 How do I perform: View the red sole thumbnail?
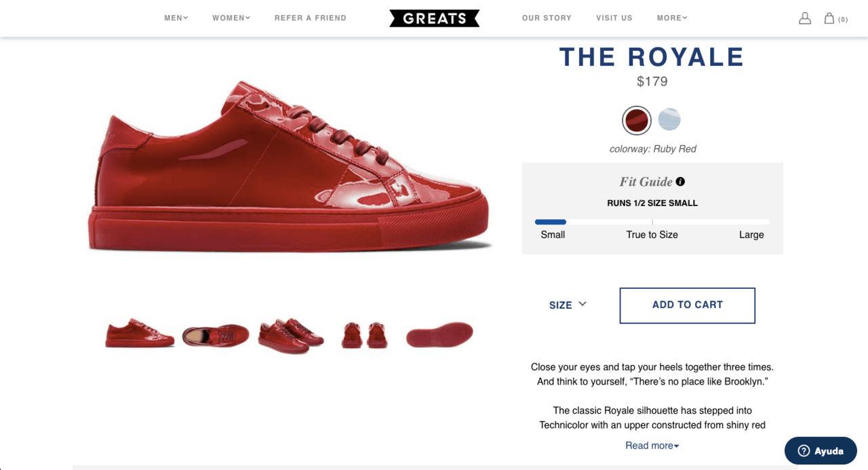coord(439,334)
